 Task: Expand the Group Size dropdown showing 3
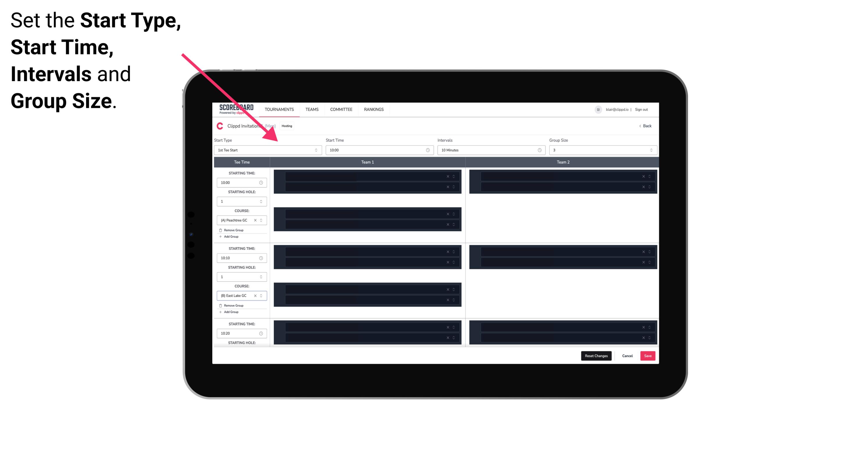[650, 150]
